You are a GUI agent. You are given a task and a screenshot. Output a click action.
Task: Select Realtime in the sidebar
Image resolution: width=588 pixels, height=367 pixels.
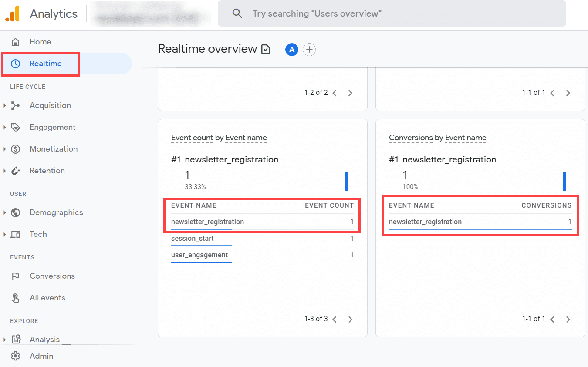(x=66, y=64)
